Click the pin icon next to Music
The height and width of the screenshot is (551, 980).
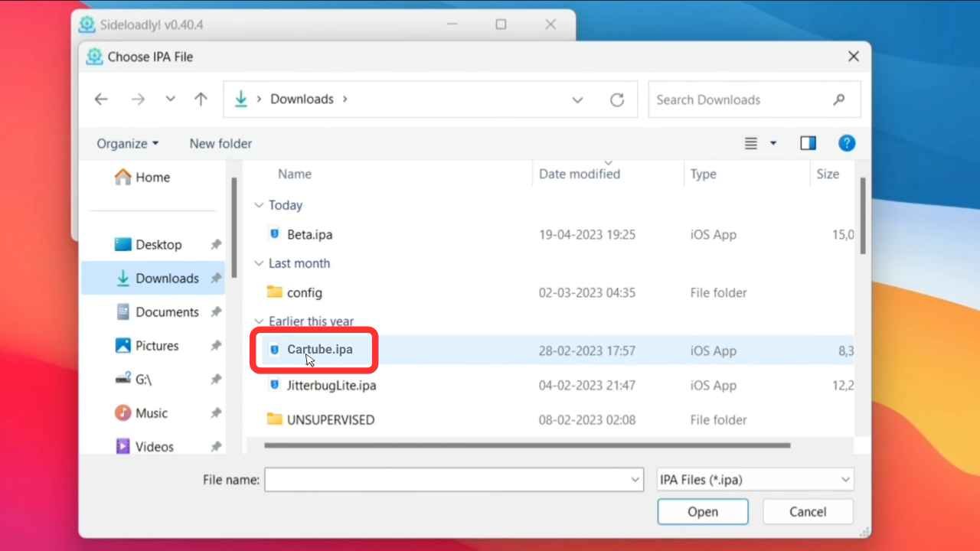pyautogui.click(x=216, y=413)
